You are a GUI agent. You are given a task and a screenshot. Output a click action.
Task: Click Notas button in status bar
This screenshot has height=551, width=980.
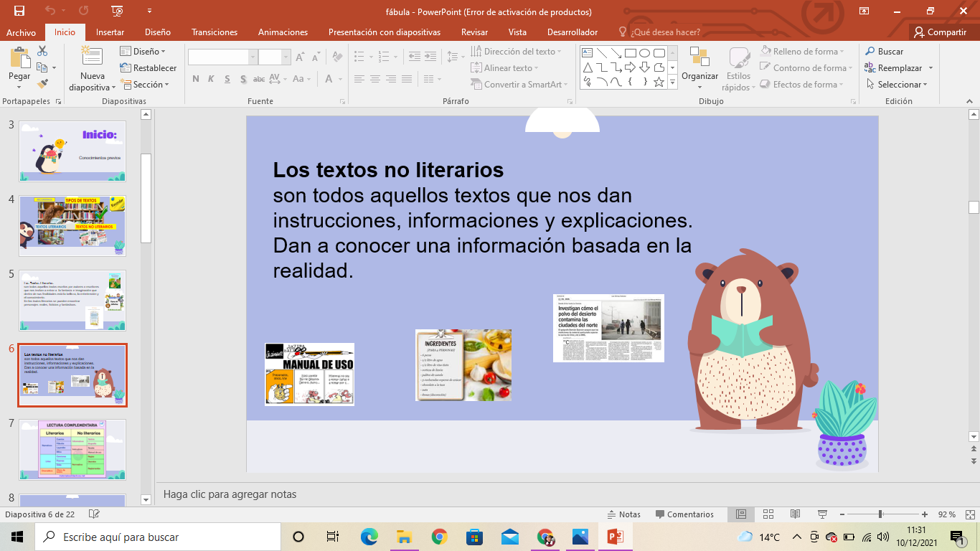pos(623,514)
